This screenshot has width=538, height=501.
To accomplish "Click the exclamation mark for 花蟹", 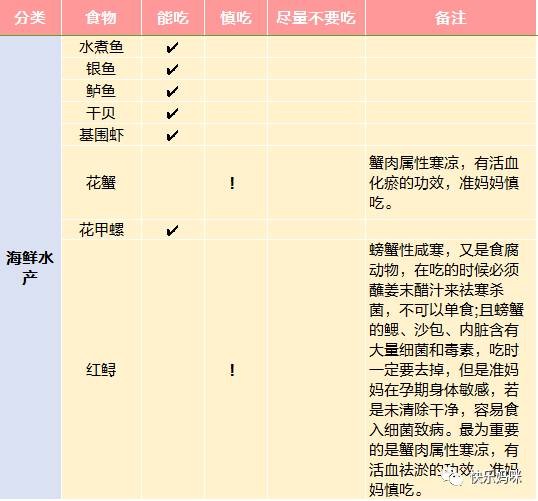I will pyautogui.click(x=232, y=183).
